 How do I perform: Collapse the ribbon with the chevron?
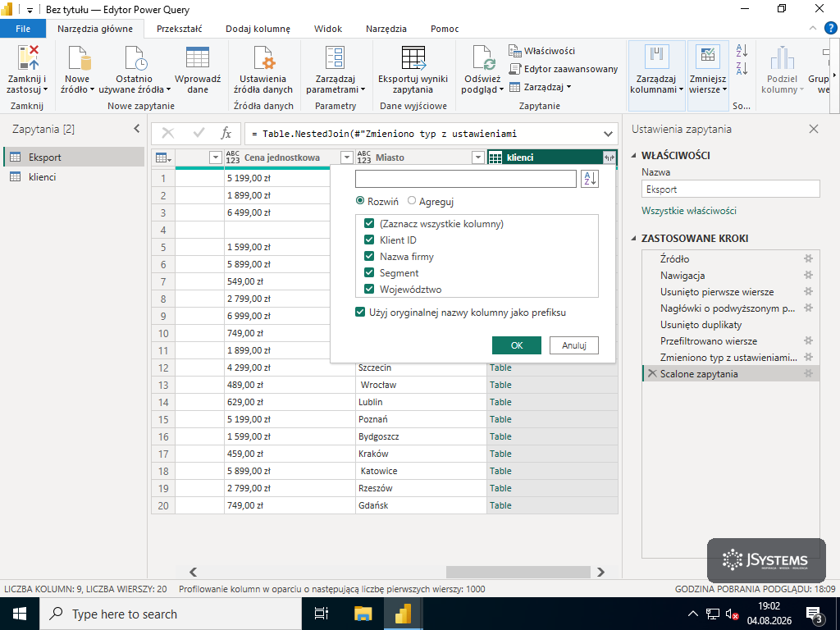coord(813,29)
